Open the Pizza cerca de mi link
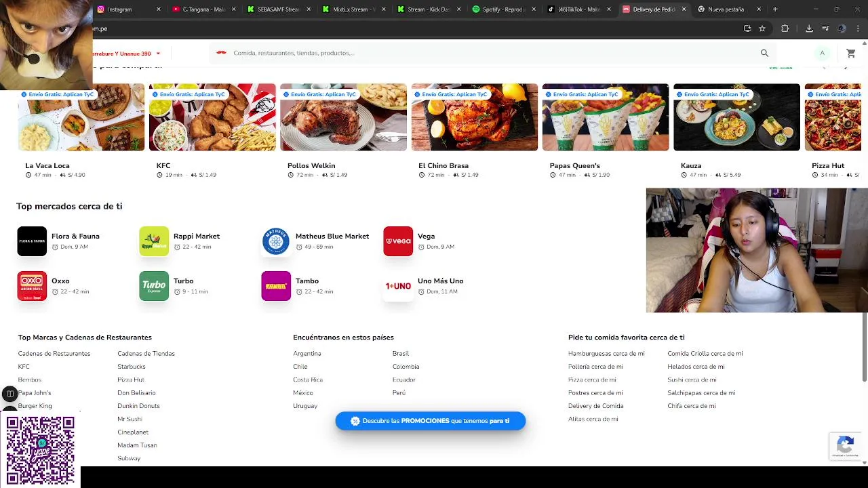Screen dimensions: 868x488 [592, 380]
